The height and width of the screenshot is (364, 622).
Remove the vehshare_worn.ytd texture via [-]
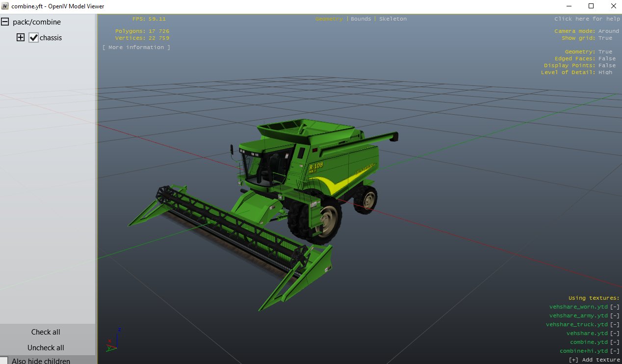tap(615, 307)
